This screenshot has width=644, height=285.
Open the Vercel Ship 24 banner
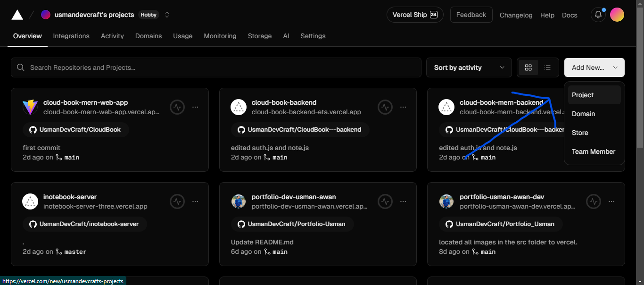(x=414, y=15)
